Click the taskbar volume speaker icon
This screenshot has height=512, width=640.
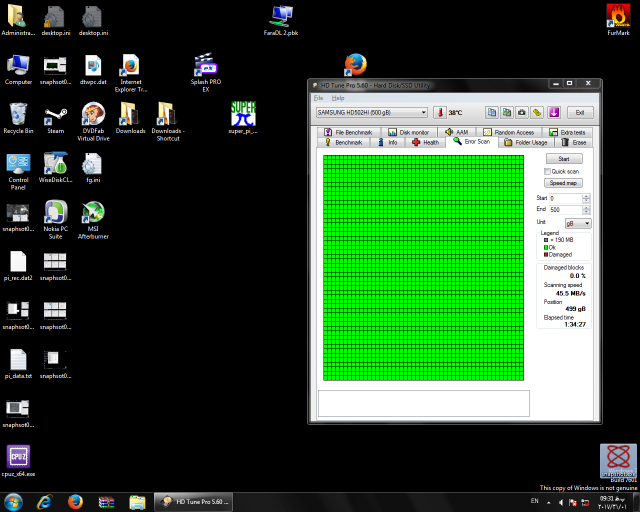pyautogui.click(x=561, y=502)
